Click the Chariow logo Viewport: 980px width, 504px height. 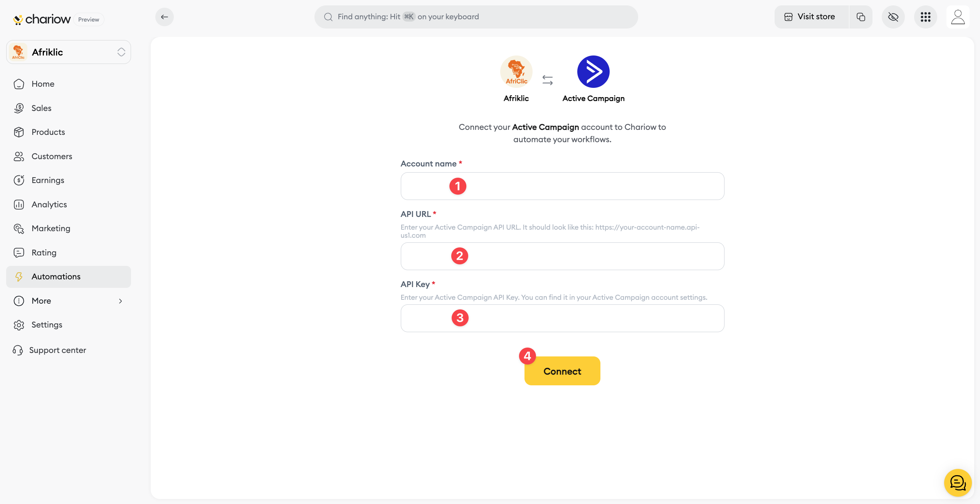click(x=42, y=19)
